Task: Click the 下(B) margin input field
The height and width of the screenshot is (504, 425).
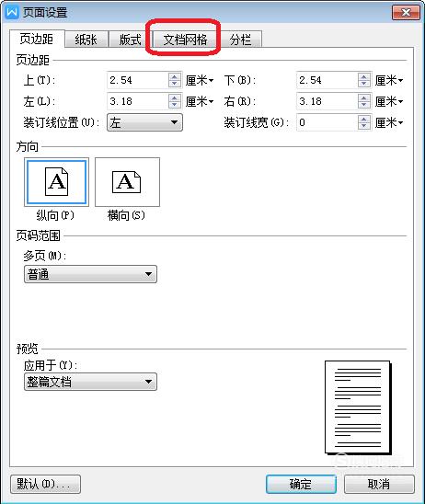Action: pos(327,80)
